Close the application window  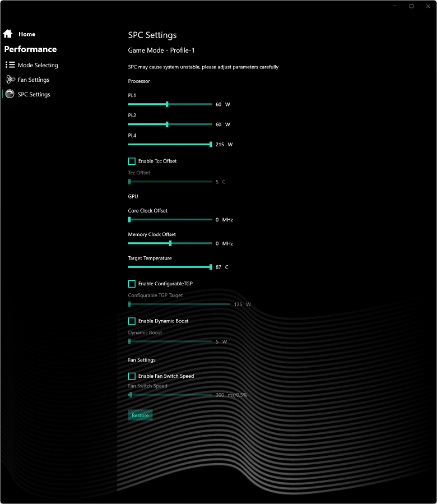(x=428, y=6)
